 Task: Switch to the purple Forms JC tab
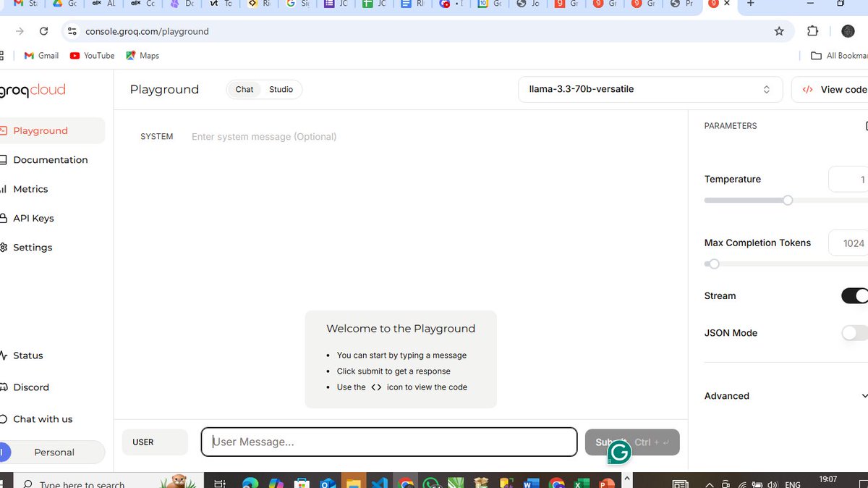click(337, 4)
